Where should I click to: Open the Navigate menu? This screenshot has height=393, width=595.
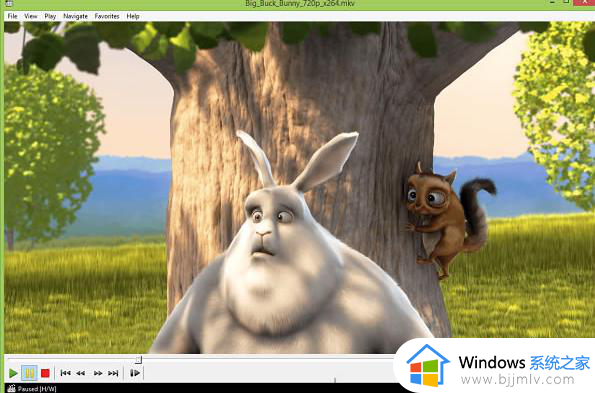(76, 16)
